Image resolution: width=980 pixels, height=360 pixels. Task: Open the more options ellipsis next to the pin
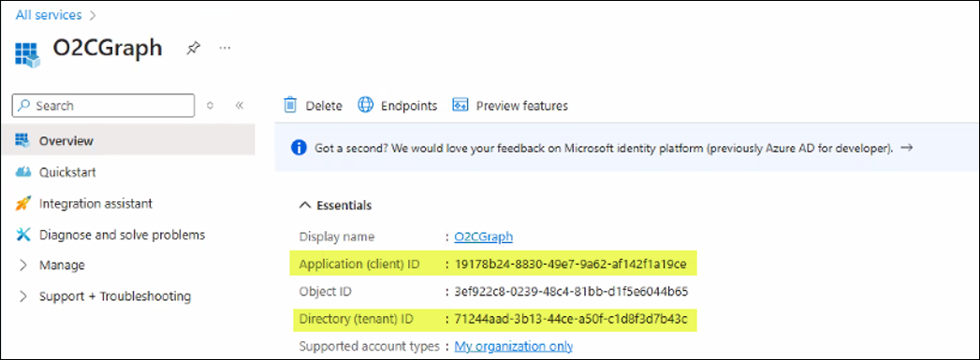pyautogui.click(x=226, y=48)
